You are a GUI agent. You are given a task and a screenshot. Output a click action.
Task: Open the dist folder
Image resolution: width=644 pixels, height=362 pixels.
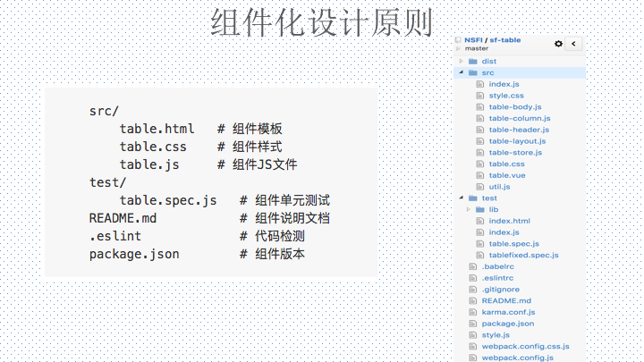pyautogui.click(x=488, y=61)
